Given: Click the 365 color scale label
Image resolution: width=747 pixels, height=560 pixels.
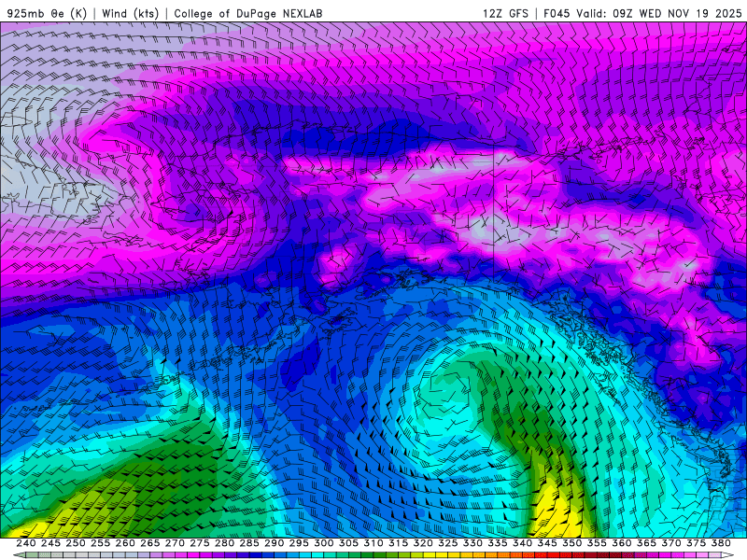Looking at the screenshot, I should 646,543.
